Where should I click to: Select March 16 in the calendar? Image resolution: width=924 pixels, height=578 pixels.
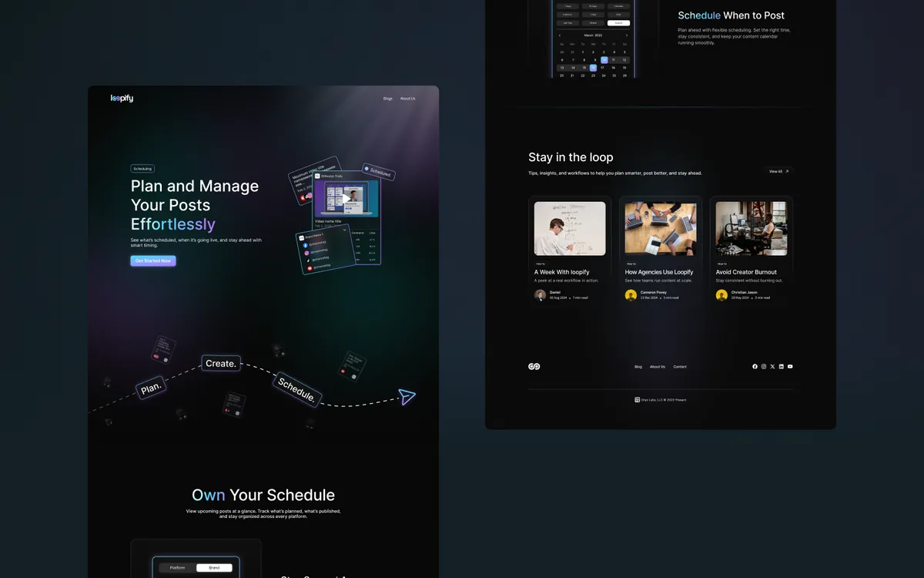tap(594, 68)
